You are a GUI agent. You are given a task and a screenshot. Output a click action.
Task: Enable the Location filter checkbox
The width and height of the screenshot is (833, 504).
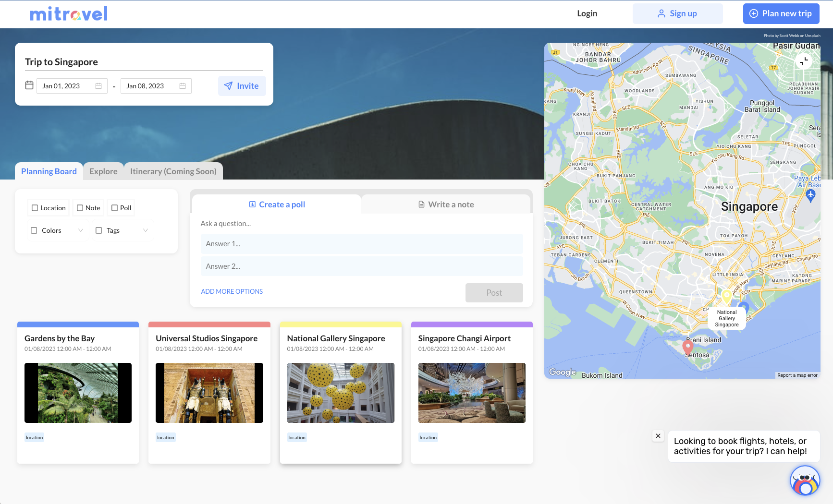35,208
